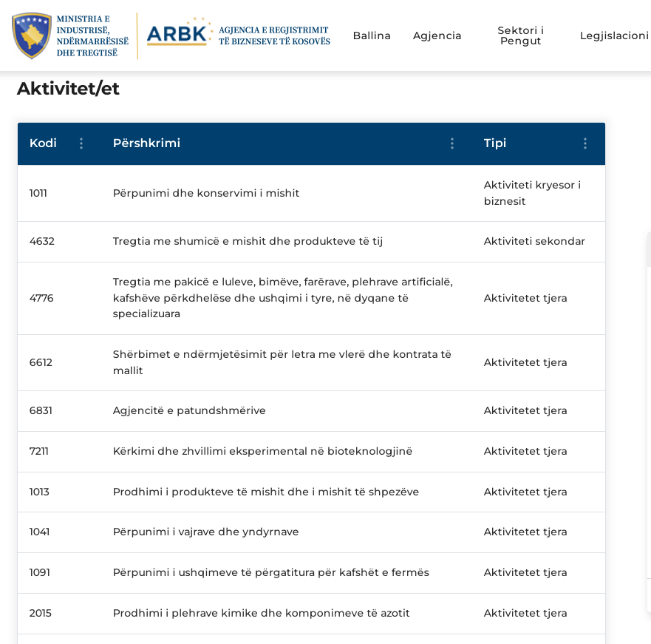
Task: Click the Aktiviteti kryesor i biznesit cell
Action: 532,193
